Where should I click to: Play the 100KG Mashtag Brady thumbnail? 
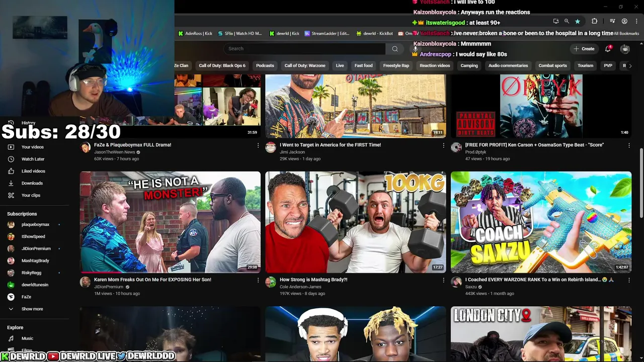(x=355, y=222)
